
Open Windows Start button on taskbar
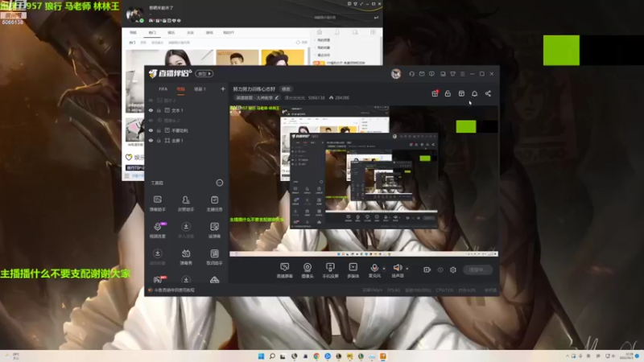pyautogui.click(x=261, y=356)
